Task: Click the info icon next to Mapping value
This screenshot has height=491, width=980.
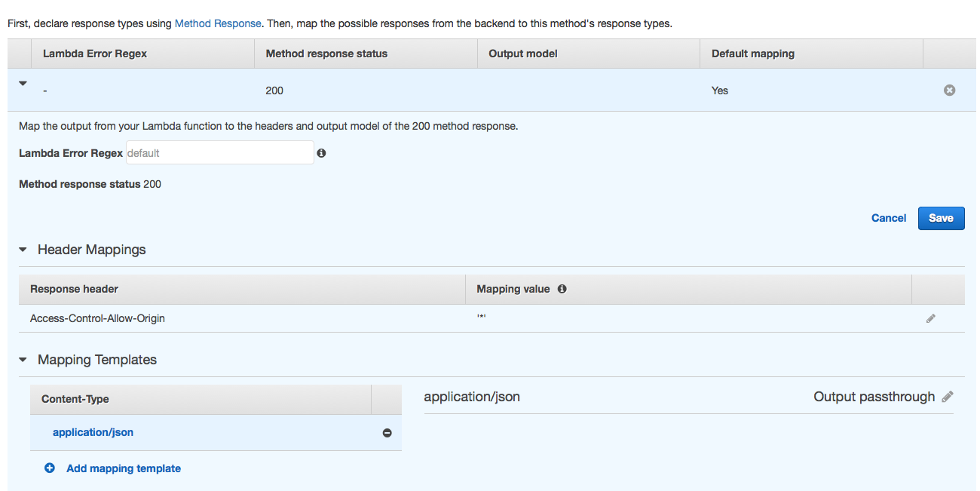Action: pos(562,289)
